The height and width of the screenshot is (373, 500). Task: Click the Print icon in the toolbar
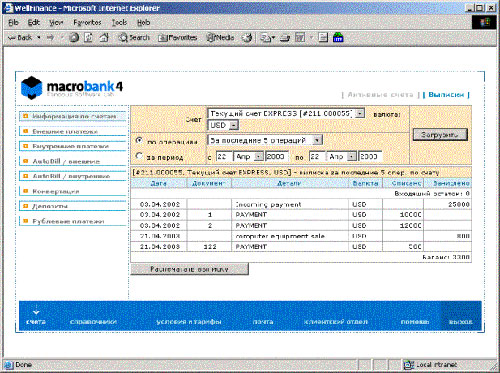pos(285,38)
